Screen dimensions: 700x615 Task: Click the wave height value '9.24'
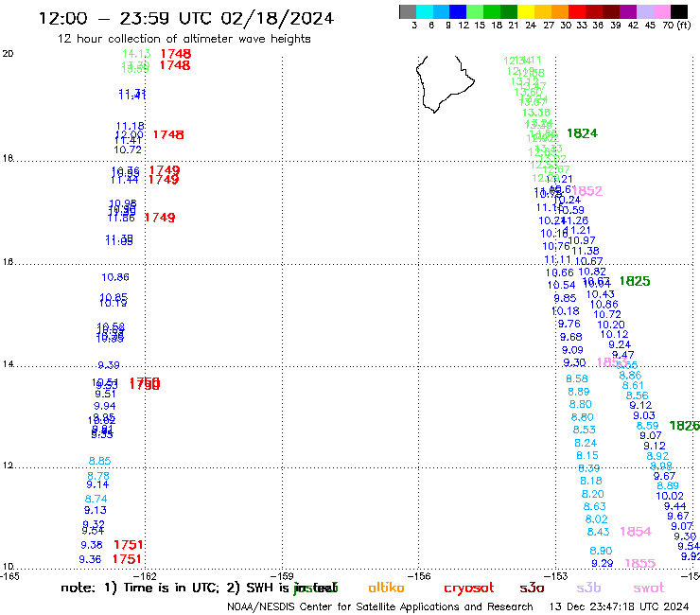620,344
